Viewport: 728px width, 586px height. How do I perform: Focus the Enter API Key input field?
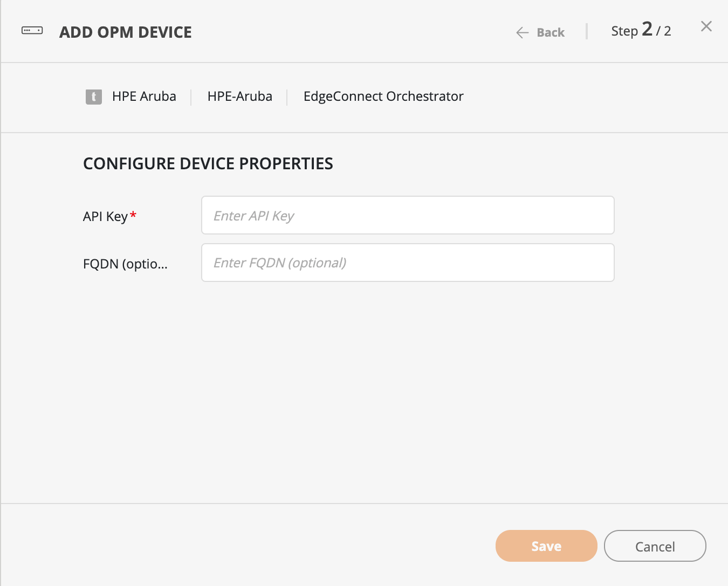[407, 216]
